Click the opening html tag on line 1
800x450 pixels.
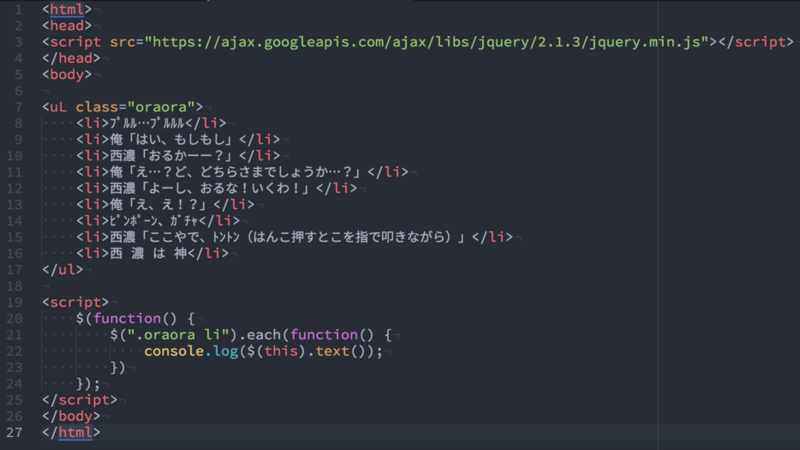[x=67, y=10]
